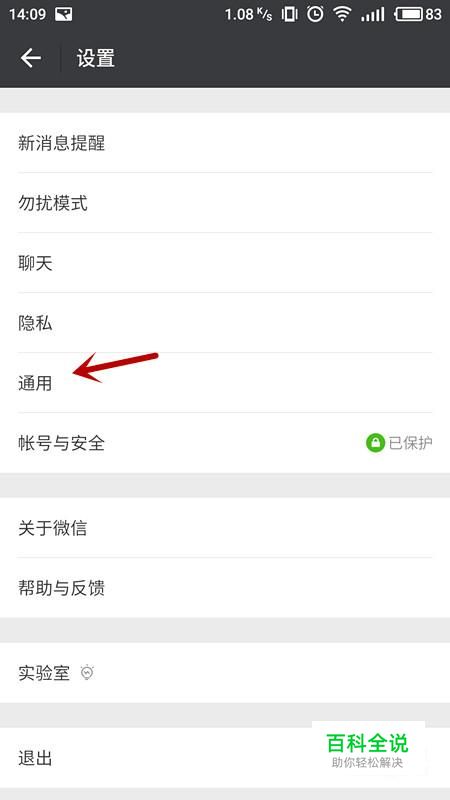450x800 pixels.
Task: Tap the cellular signal bars icon
Action: coord(372,14)
